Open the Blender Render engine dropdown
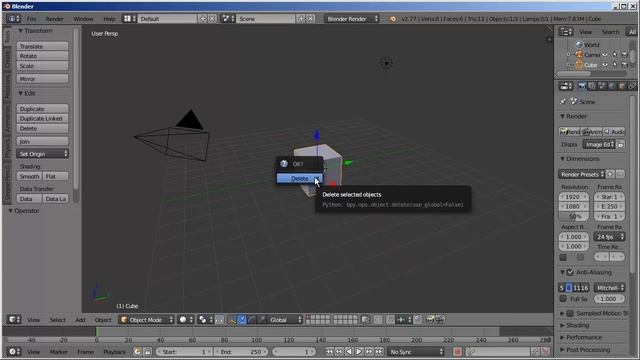Image resolution: width=640 pixels, height=360 pixels. click(x=351, y=19)
